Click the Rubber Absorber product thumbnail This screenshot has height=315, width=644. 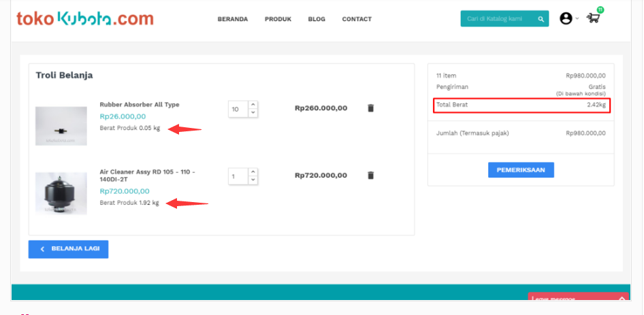[61, 126]
